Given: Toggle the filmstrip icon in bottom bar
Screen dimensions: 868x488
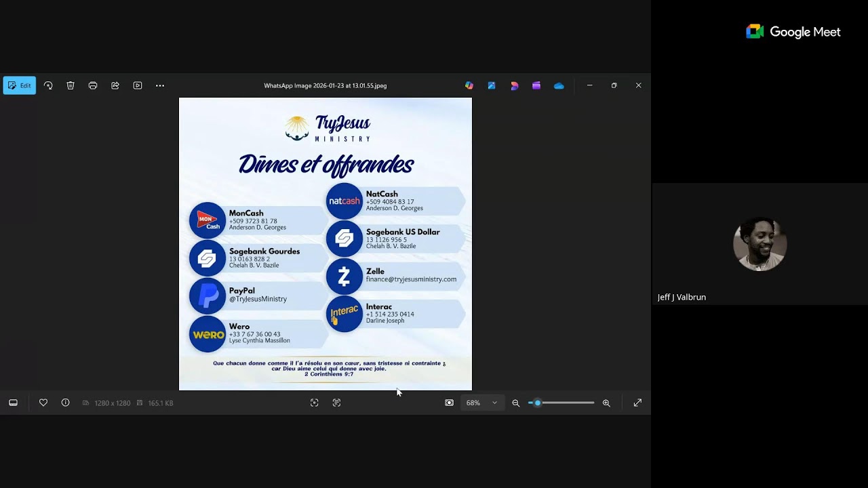Looking at the screenshot, I should click(x=13, y=403).
